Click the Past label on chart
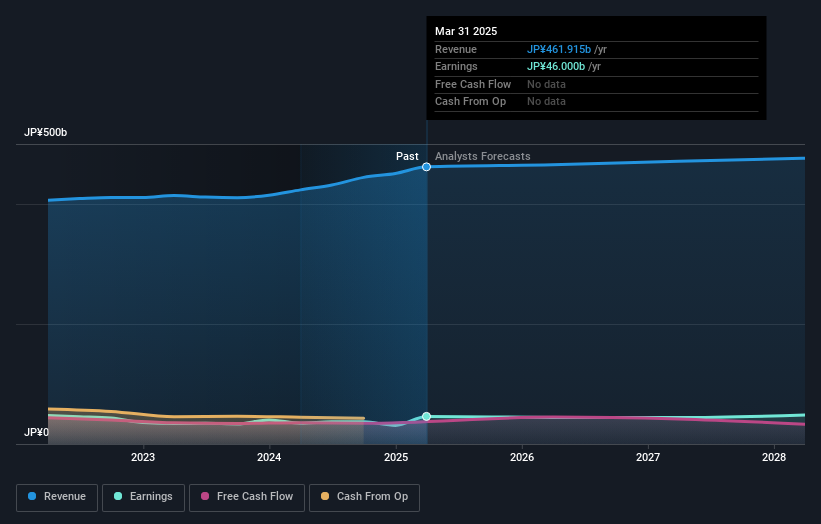The width and height of the screenshot is (821, 524). [407, 157]
